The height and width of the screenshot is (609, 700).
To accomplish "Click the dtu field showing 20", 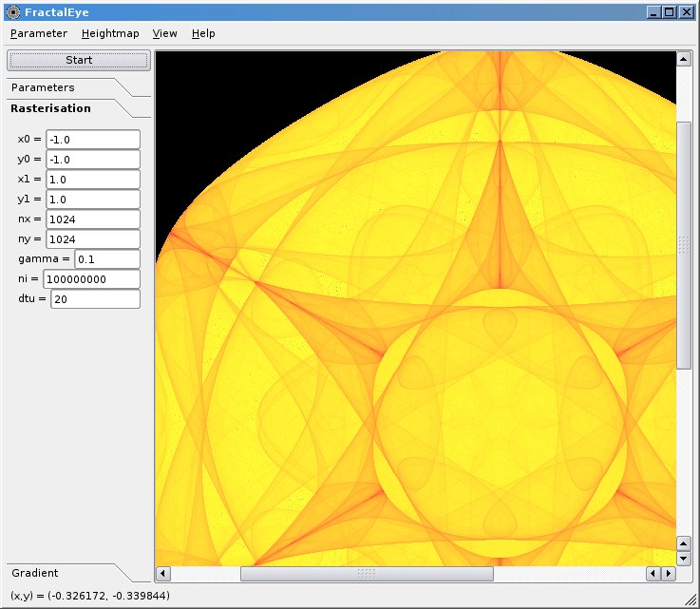I will 95,299.
